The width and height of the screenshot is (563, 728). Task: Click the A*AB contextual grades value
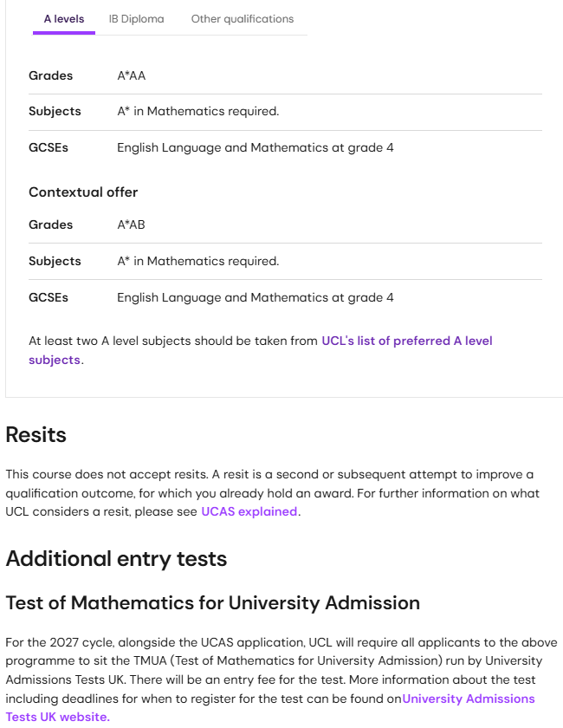pos(132,225)
